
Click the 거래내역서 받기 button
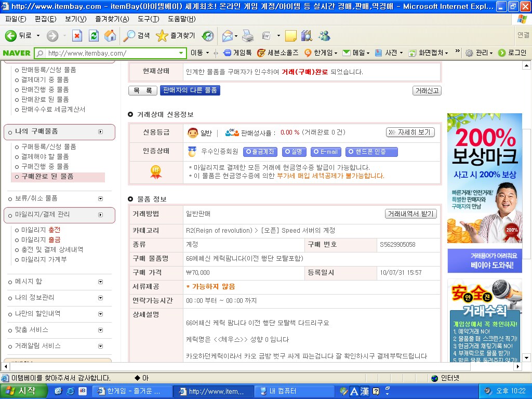click(x=411, y=214)
